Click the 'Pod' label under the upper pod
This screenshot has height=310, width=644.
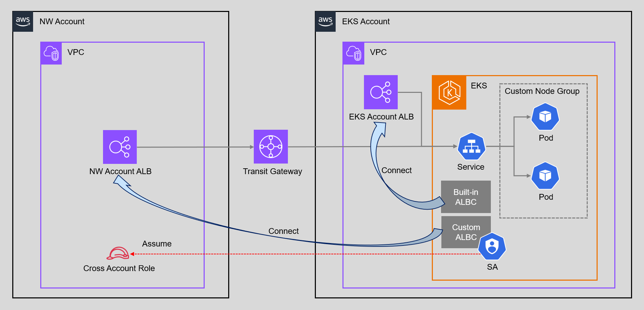coord(546,138)
